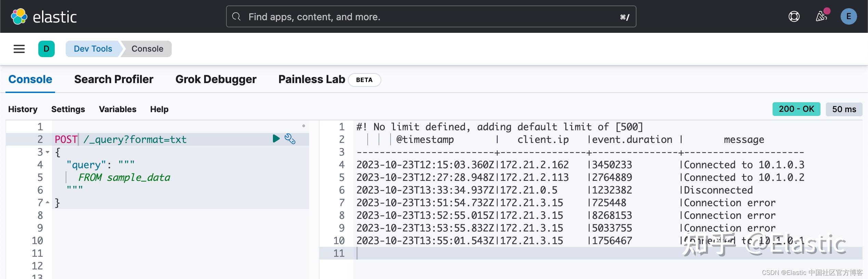Viewport: 868px width, 279px height.
Task: Open the Grok Debugger tab
Action: 216,79
